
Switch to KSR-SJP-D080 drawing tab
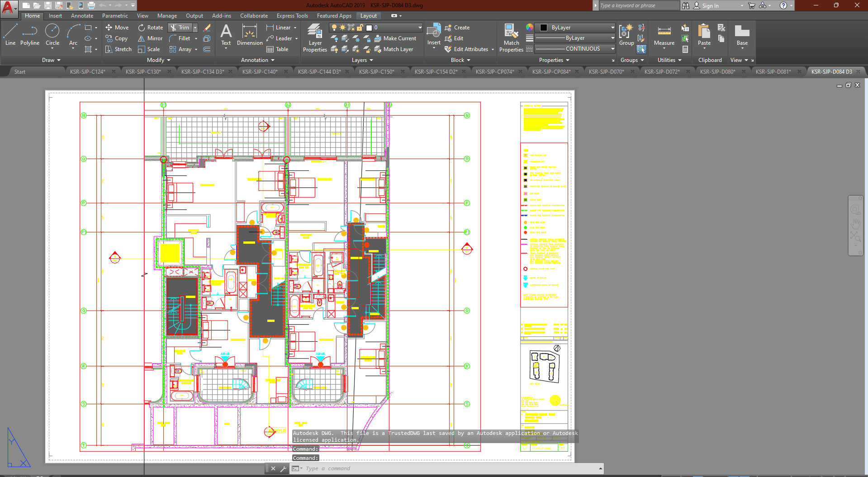point(717,71)
